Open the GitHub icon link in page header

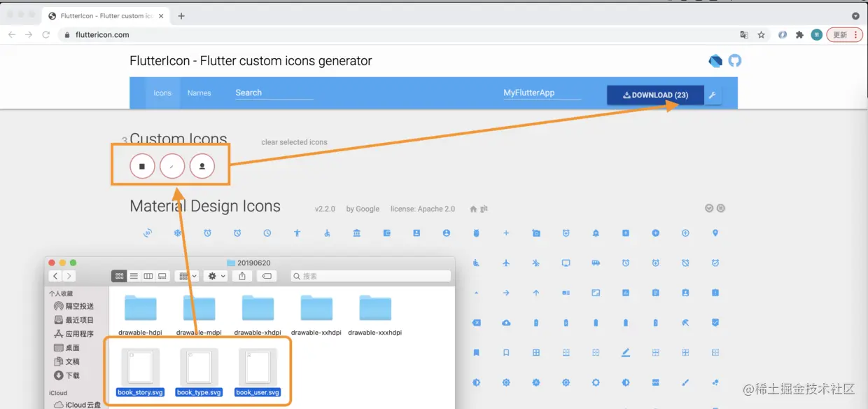coord(734,61)
